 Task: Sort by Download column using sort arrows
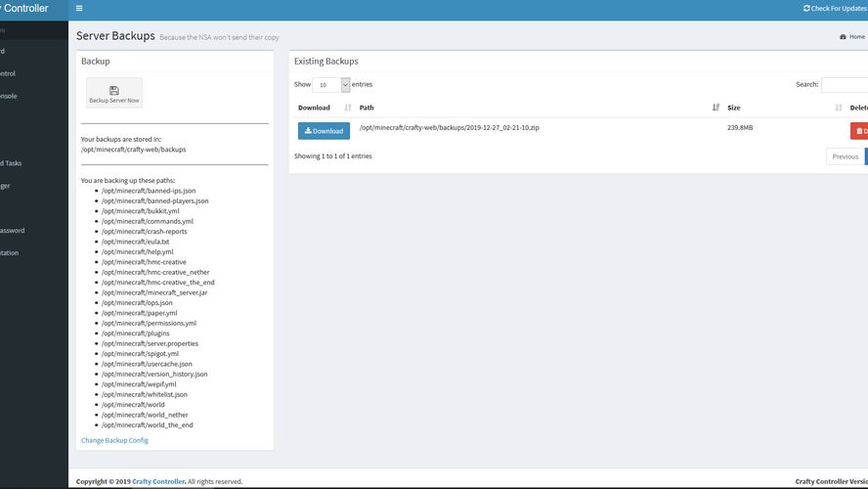click(348, 108)
